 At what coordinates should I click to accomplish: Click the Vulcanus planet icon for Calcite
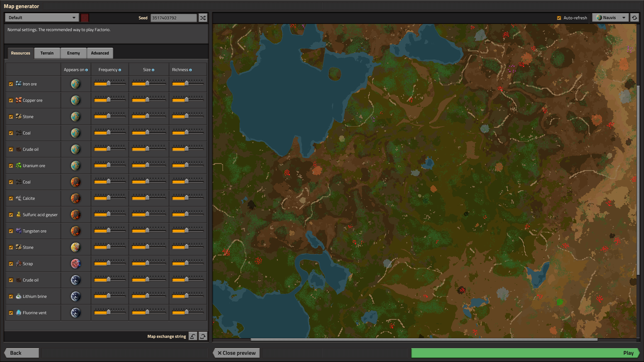pyautogui.click(x=75, y=198)
